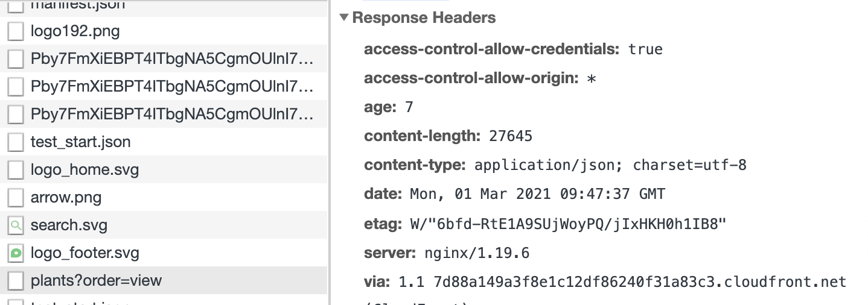Click the green thumbnail icon for logo_footer.svg
The height and width of the screenshot is (305, 868).
point(15,253)
